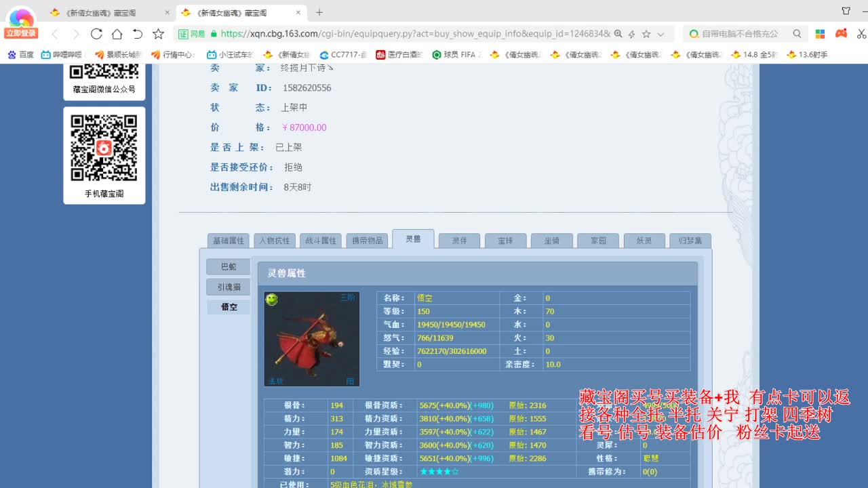Select the 引魂猫 pet button

[x=228, y=287]
